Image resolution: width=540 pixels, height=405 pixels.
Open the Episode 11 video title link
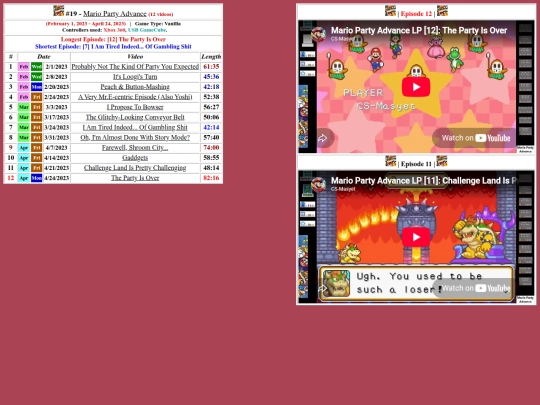[424, 181]
